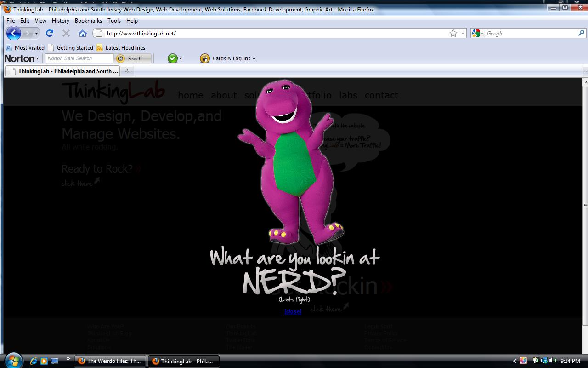This screenshot has width=588, height=368.
Task: Expand the Norton site safety dropdown arrow
Action: point(181,59)
